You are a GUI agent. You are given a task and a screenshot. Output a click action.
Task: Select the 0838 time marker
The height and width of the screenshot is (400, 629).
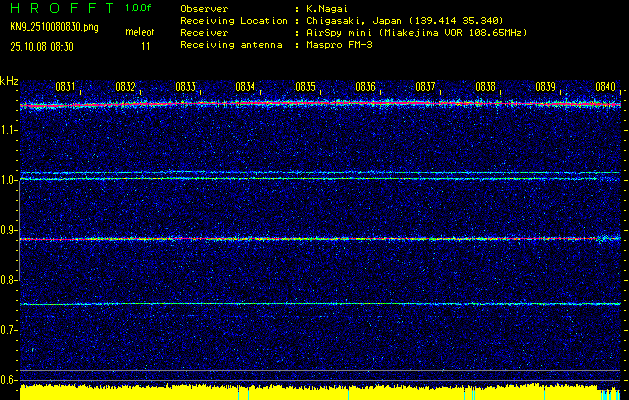point(485,87)
